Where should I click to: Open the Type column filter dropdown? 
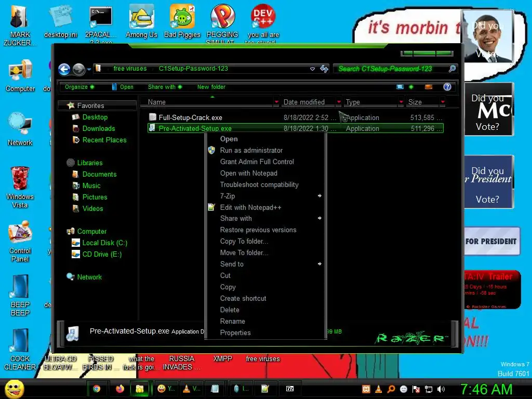pos(401,102)
